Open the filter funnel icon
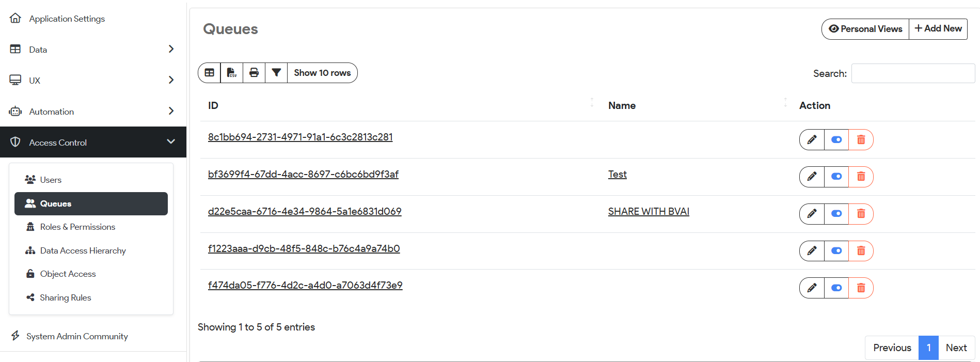This screenshot has height=362, width=980. coord(276,73)
